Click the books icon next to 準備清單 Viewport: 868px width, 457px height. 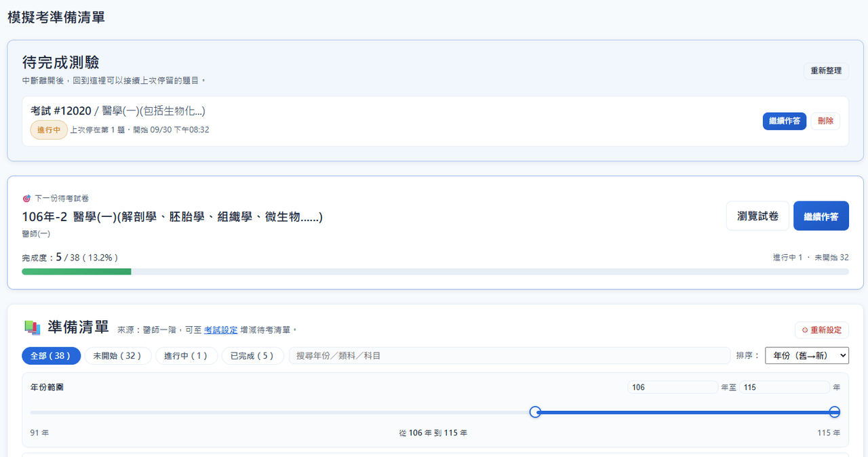(x=33, y=327)
